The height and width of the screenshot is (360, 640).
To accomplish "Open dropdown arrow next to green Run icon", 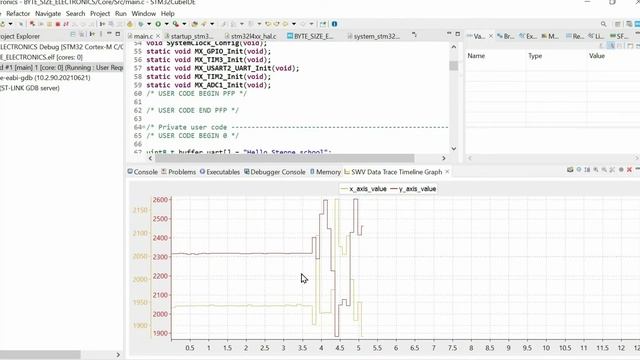I will [167, 24].
